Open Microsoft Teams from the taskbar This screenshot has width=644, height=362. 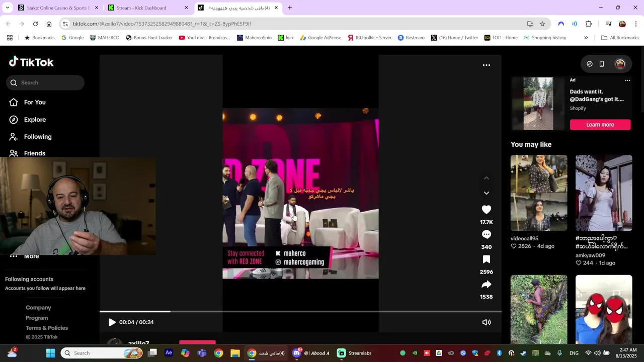pos(202,353)
